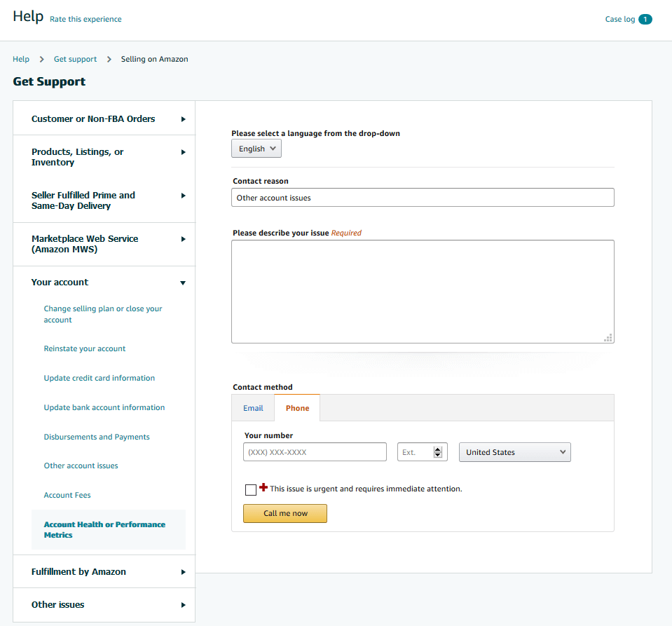Click the Case log count badge

[645, 20]
